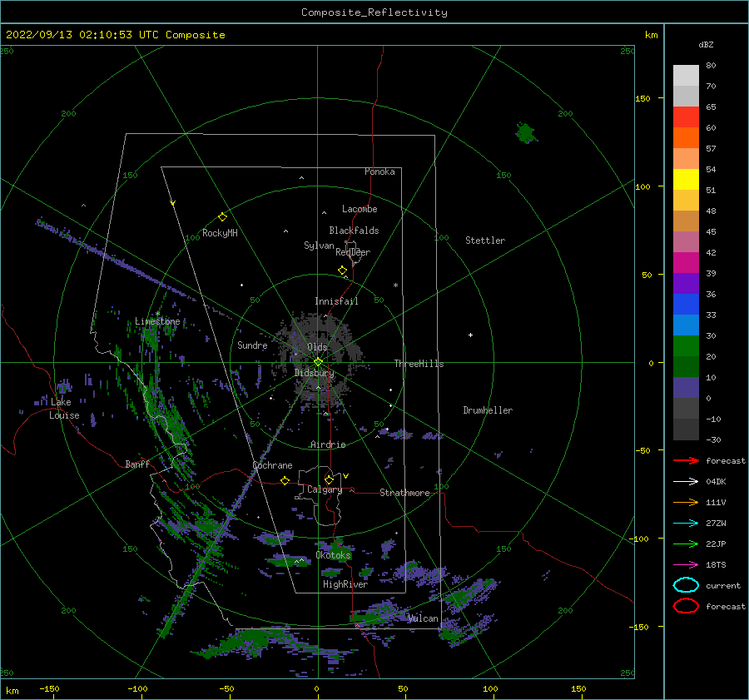
Task: Click the orange 111V arrow in legend
Action: (x=686, y=502)
